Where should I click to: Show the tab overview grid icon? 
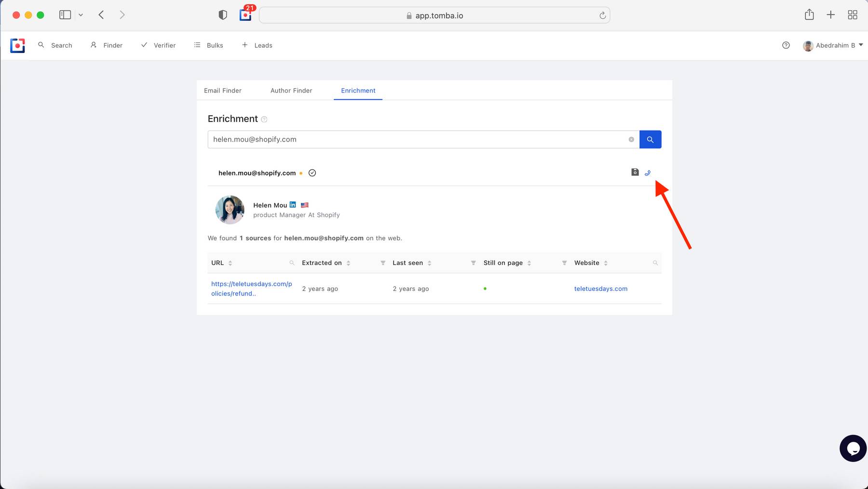tap(853, 15)
